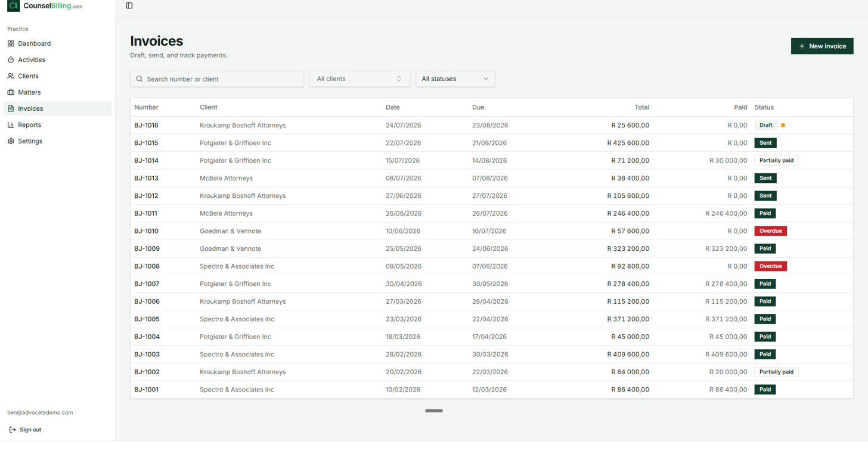
Task: Open Reports page
Action: pos(57,125)
